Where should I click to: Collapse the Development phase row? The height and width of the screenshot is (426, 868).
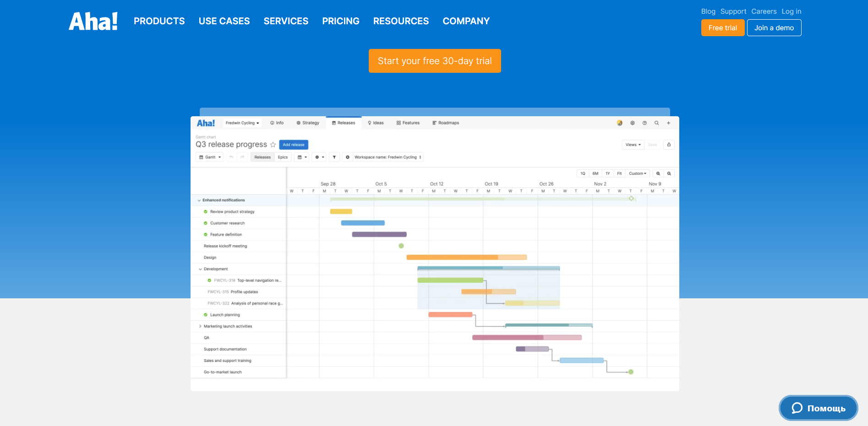pos(200,269)
